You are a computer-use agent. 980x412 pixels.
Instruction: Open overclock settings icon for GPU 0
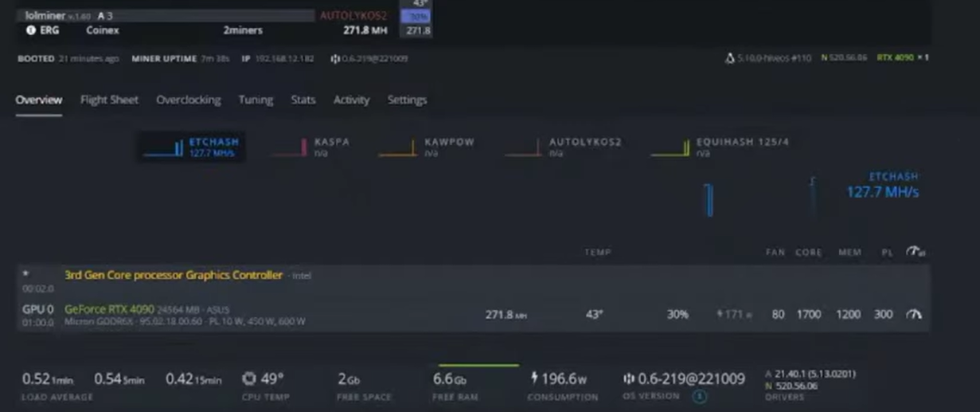[914, 314]
